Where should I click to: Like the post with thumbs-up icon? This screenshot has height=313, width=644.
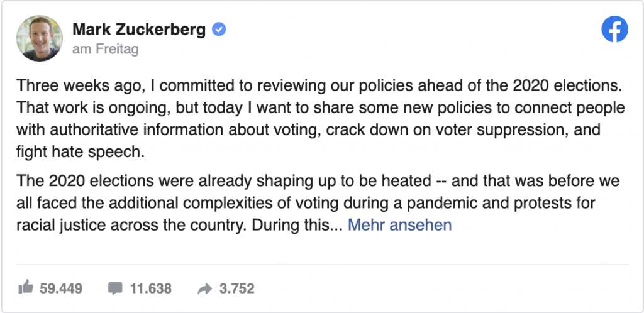point(26,287)
